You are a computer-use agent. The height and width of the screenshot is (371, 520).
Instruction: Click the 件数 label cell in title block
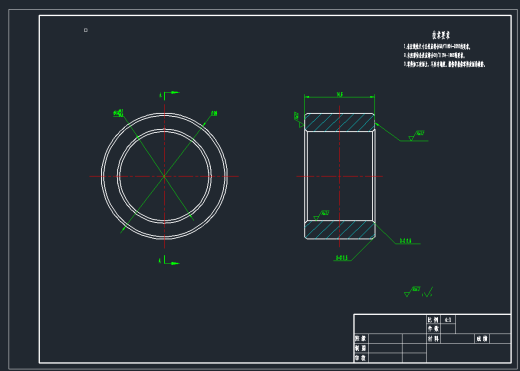(x=433, y=329)
